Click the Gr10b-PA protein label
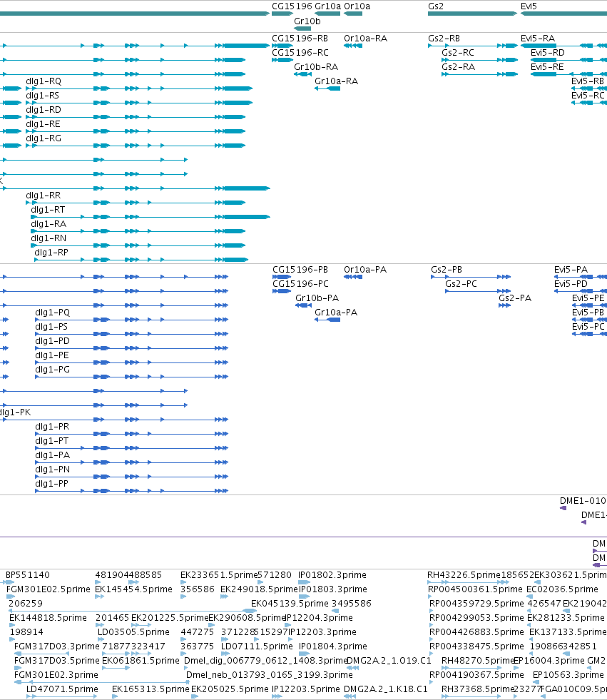 point(317,298)
